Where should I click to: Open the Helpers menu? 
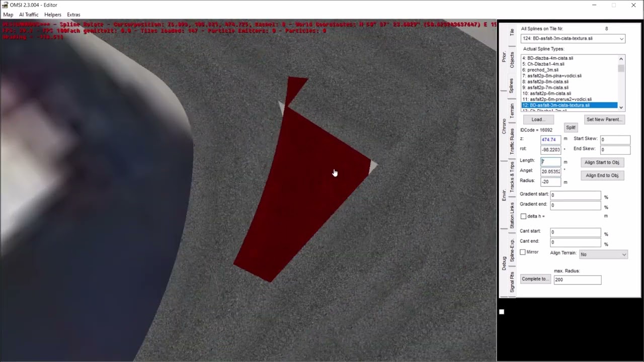53,15
